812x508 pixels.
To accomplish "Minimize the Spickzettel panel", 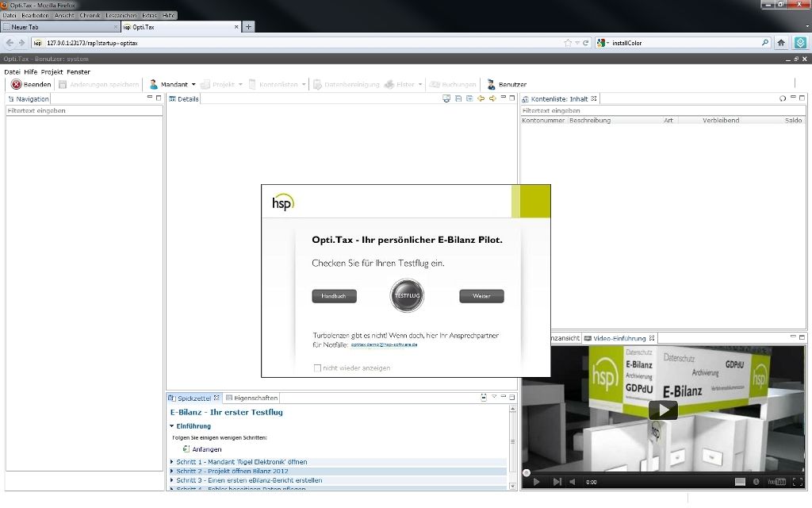I will [x=504, y=397].
